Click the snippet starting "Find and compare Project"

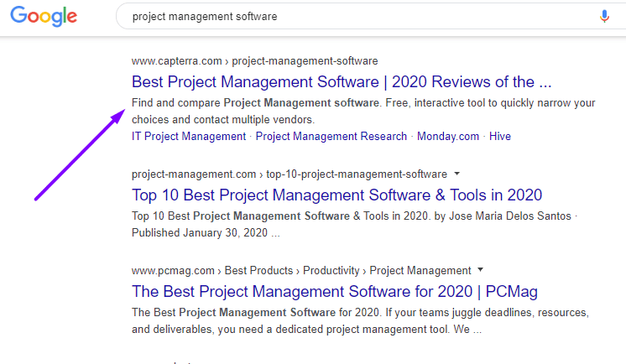pyautogui.click(x=363, y=111)
